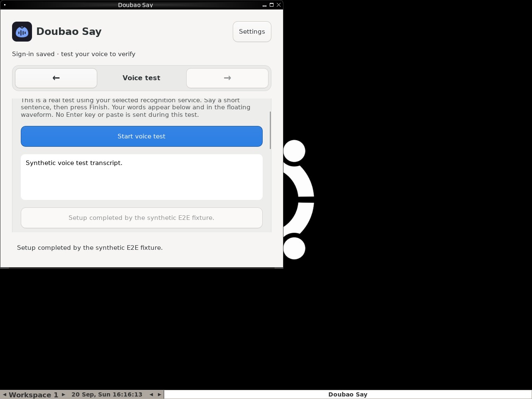The image size is (532, 399).
Task: Click the bottom 'Setup completed' status message
Action: point(90,248)
